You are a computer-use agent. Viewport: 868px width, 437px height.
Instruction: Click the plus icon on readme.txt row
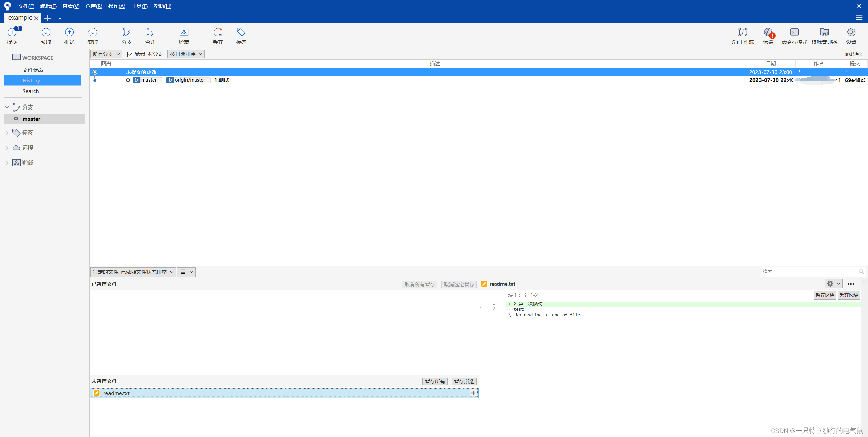pos(473,393)
